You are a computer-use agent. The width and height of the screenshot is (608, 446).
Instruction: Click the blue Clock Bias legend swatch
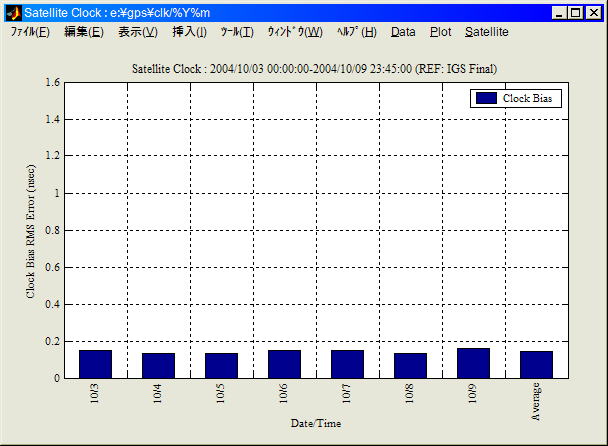tap(486, 98)
